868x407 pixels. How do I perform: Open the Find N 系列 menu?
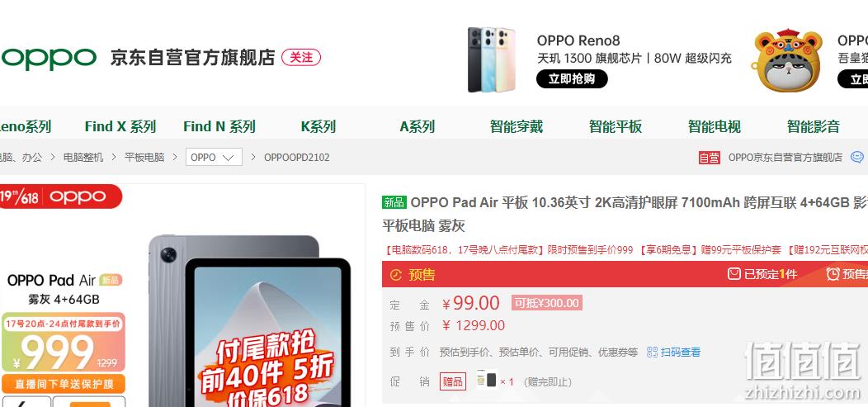pos(219,127)
